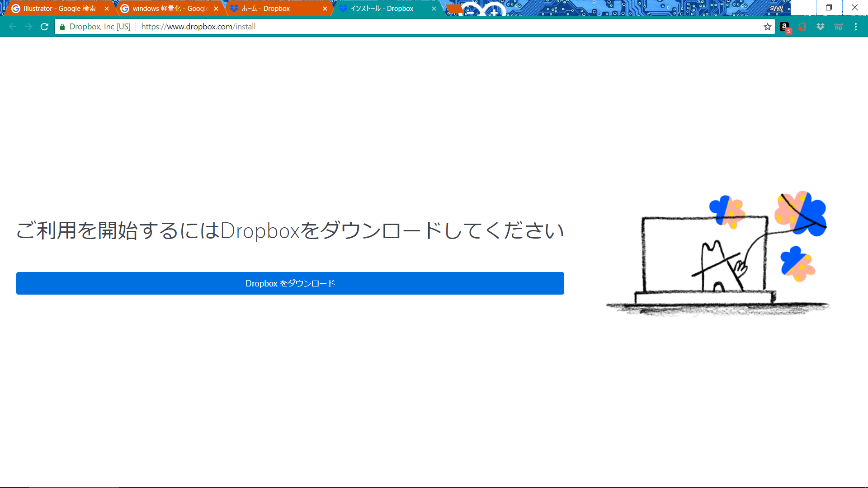Go forward with the forward arrow
The height and width of the screenshot is (488, 868).
pos(28,27)
